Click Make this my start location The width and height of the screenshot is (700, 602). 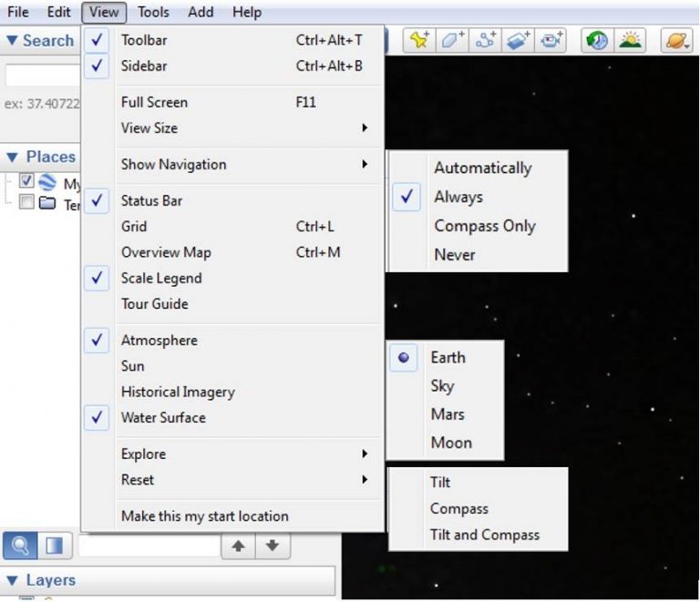pyautogui.click(x=232, y=516)
